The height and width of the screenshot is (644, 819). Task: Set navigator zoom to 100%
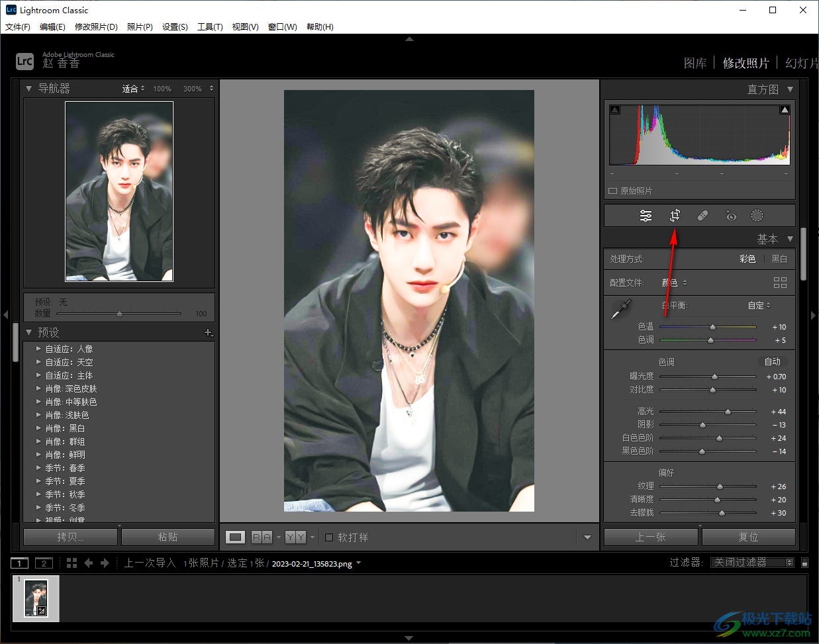pyautogui.click(x=162, y=89)
